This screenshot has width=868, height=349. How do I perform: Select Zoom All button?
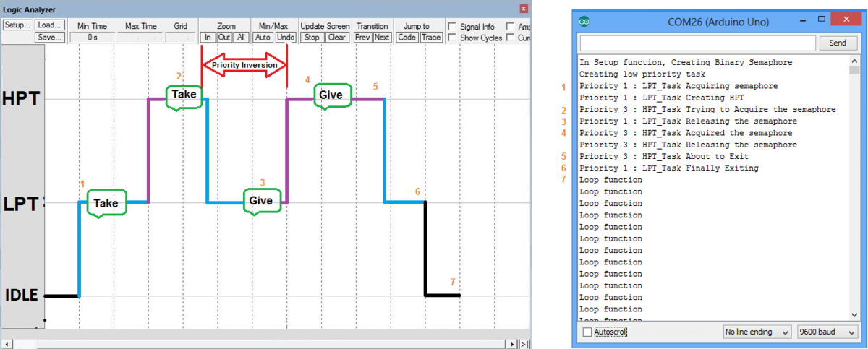242,38
